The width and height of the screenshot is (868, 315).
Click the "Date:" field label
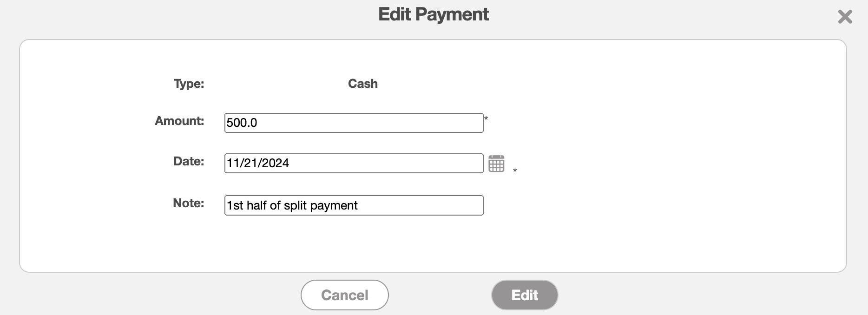(x=189, y=161)
